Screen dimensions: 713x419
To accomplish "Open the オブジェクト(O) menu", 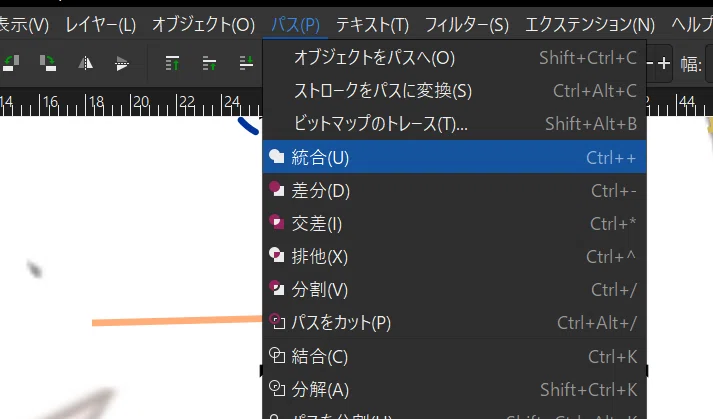I will (x=203, y=25).
